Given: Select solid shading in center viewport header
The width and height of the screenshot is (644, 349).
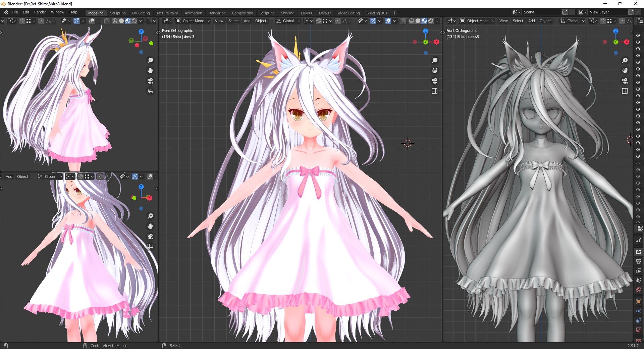Looking at the screenshot, I should (418, 21).
